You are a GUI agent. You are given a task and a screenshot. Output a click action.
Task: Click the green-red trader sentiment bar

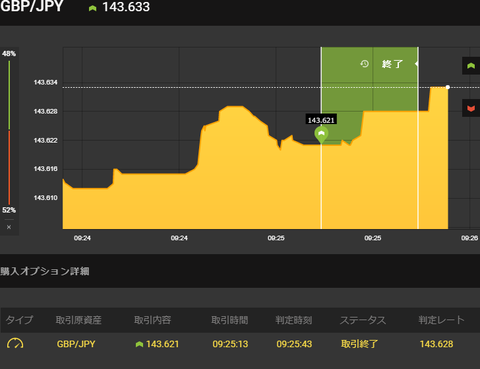coord(9,132)
